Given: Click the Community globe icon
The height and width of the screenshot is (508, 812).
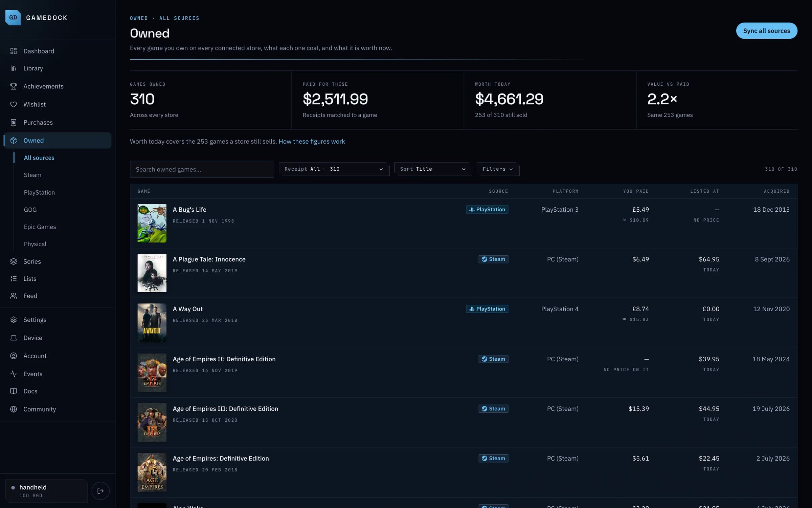Looking at the screenshot, I should (x=14, y=409).
